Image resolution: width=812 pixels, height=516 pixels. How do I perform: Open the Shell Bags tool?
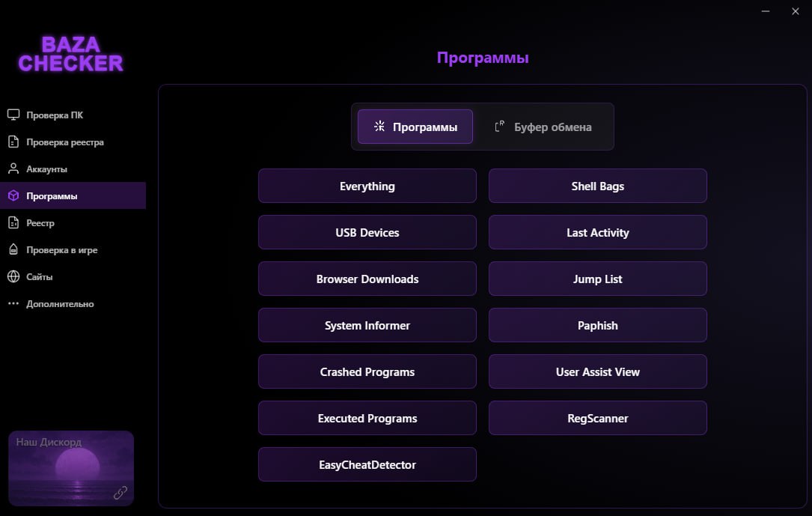click(x=597, y=186)
